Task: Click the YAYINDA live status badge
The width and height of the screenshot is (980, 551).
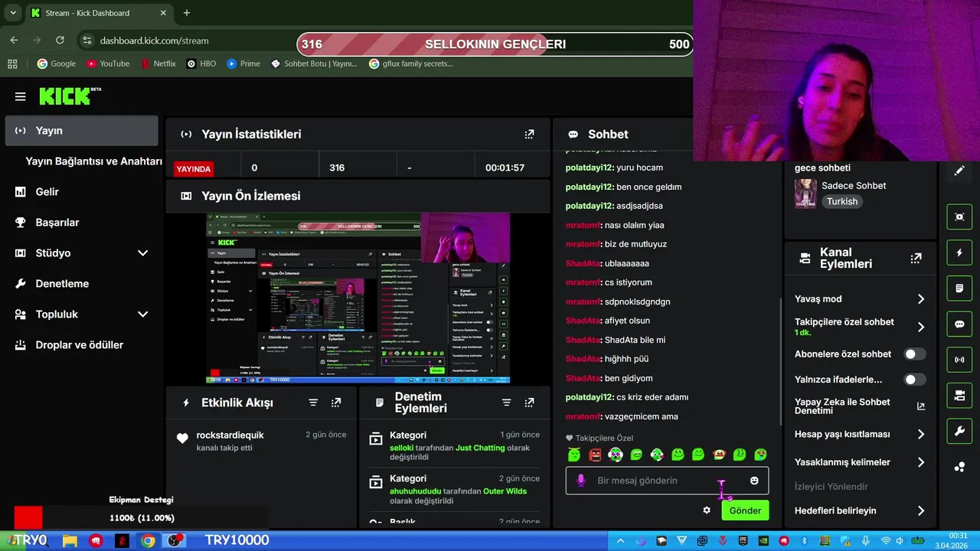Action: (194, 169)
